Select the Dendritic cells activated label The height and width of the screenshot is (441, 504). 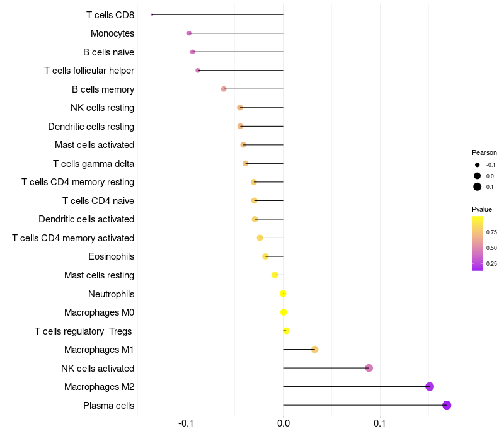tap(86, 219)
